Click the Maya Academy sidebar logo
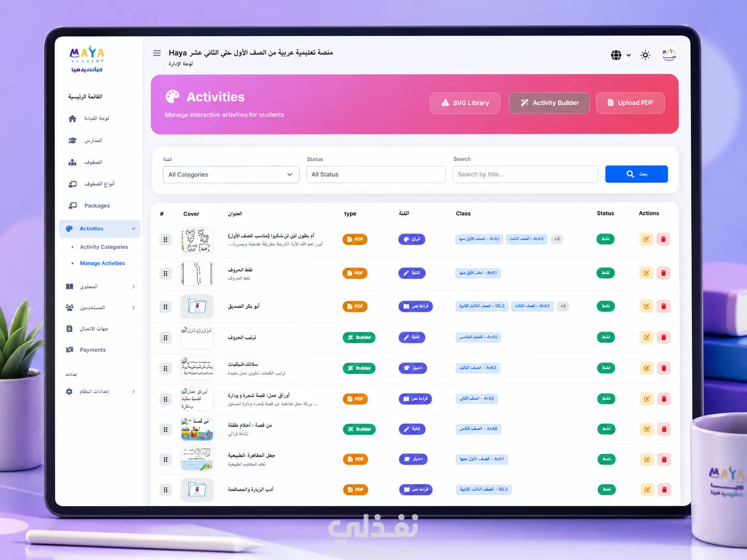 click(87, 60)
